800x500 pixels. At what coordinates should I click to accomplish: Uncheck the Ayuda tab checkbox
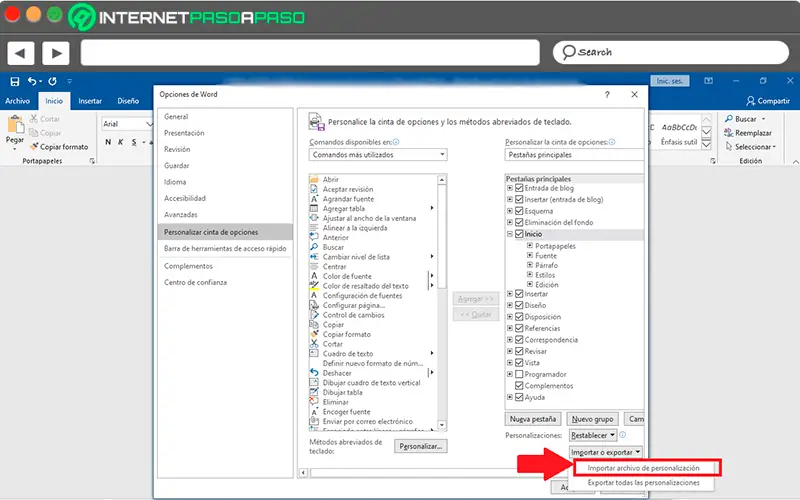[519, 397]
